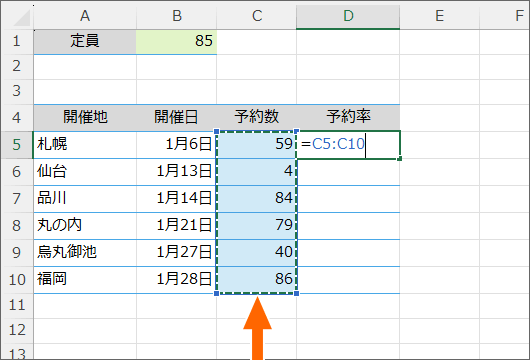Screen dimensions: 530x360
Task: Click cell with 烏丸御池
Action: click(85, 253)
